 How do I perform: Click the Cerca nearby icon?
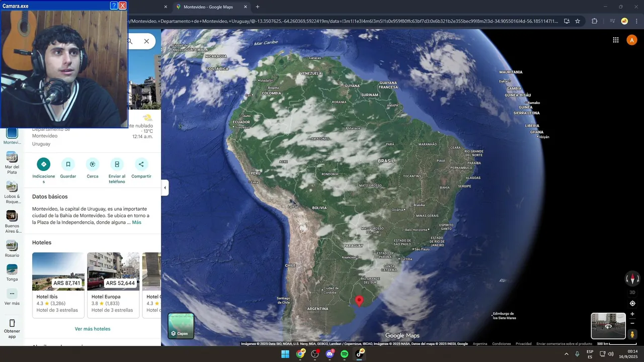click(x=93, y=164)
